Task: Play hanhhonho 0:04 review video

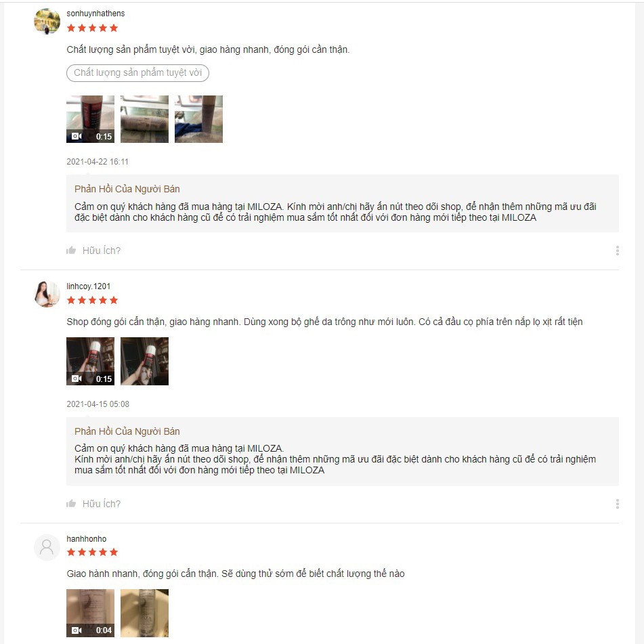Action: pos(90,614)
